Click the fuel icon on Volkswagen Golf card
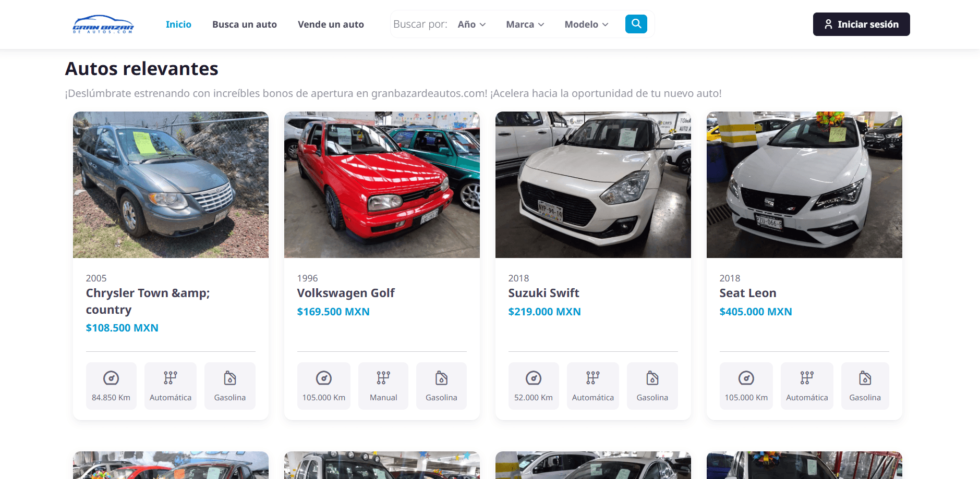980x479 pixels. coord(442,378)
